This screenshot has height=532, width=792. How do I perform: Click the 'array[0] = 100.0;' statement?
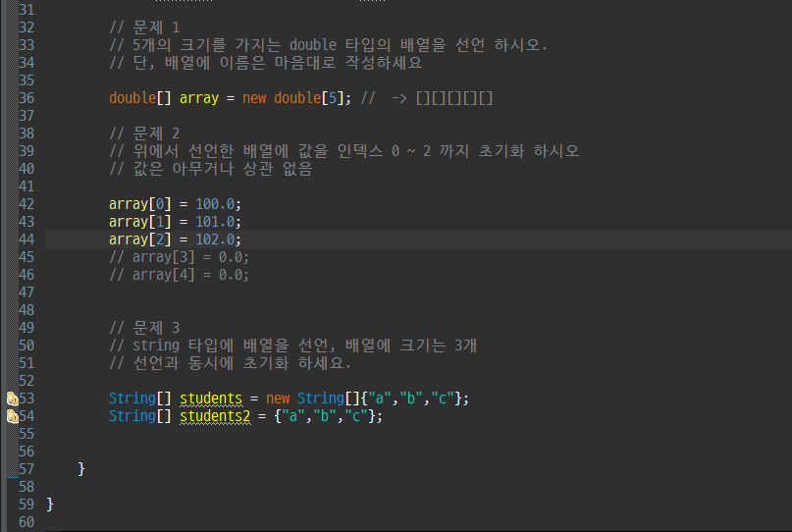176,204
